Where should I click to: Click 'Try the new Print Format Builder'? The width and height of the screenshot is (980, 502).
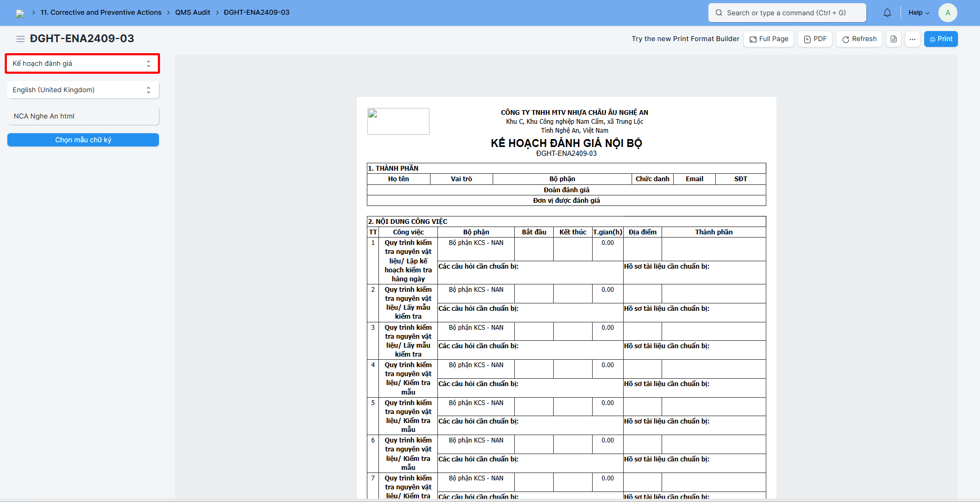coord(685,39)
